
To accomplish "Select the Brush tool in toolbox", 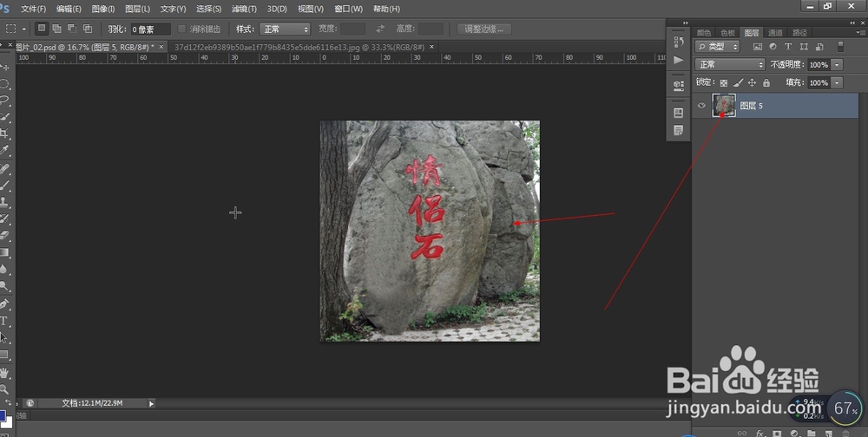I will 4,186.
